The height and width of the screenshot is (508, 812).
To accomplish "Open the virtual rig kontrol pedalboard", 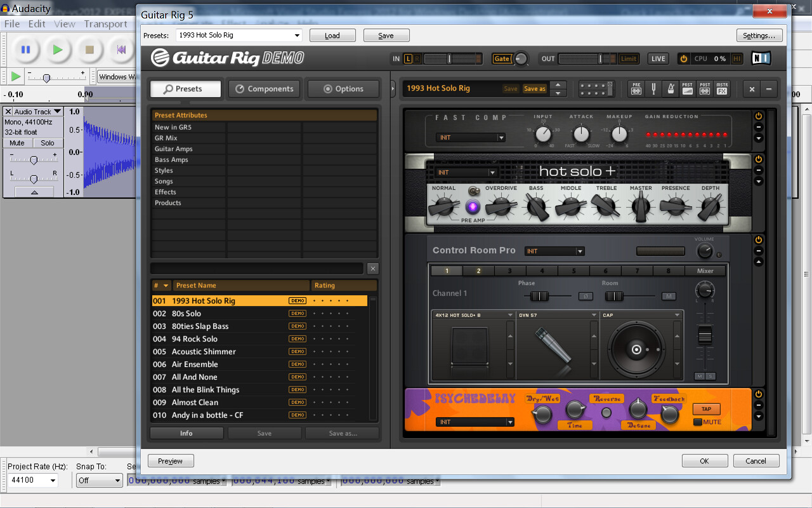I will 597,89.
